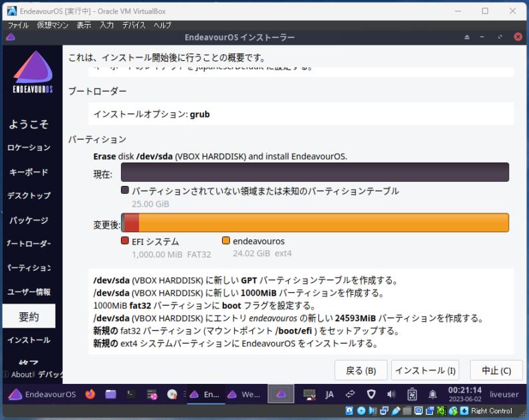Screen dimensions: 529x420
Task: Open the 入力 menu
Action: 106,25
